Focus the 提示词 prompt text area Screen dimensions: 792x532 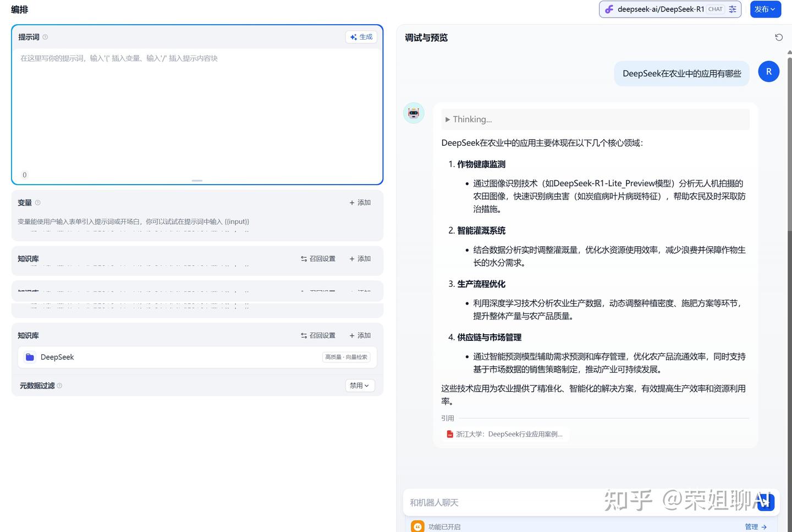pos(197,110)
